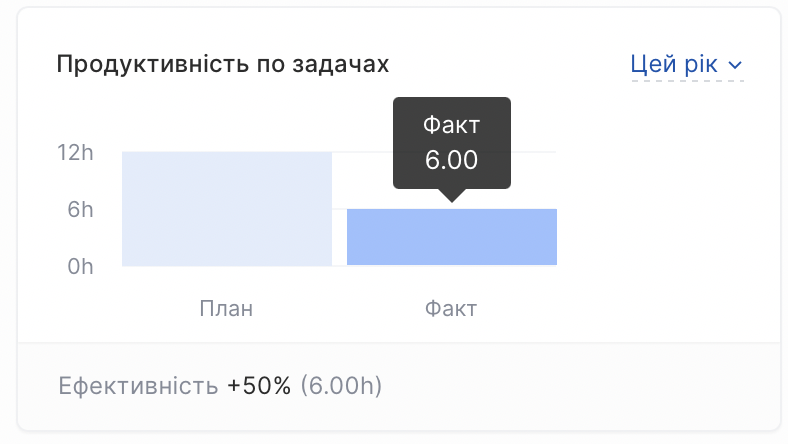This screenshot has width=788, height=444.
Task: Click the "Факт" heading inside dark tooltip
Action: point(451,125)
